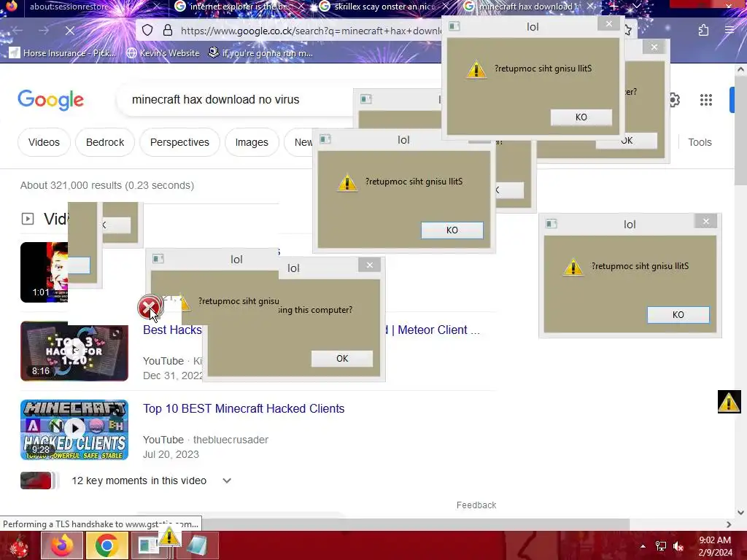The image size is (747, 560).
Task: Switch to the about:sessionrestore tab
Action: pyautogui.click(x=69, y=7)
